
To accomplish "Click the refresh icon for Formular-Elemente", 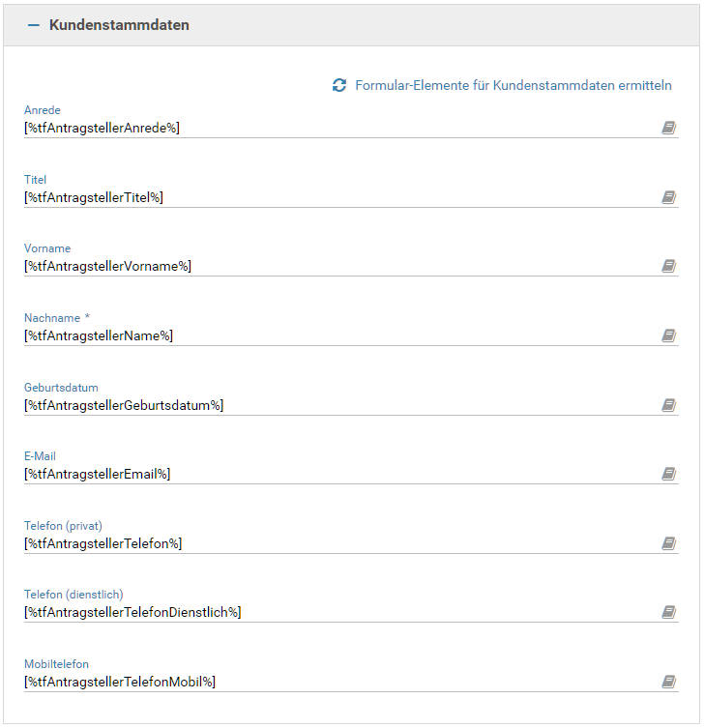I will point(338,86).
